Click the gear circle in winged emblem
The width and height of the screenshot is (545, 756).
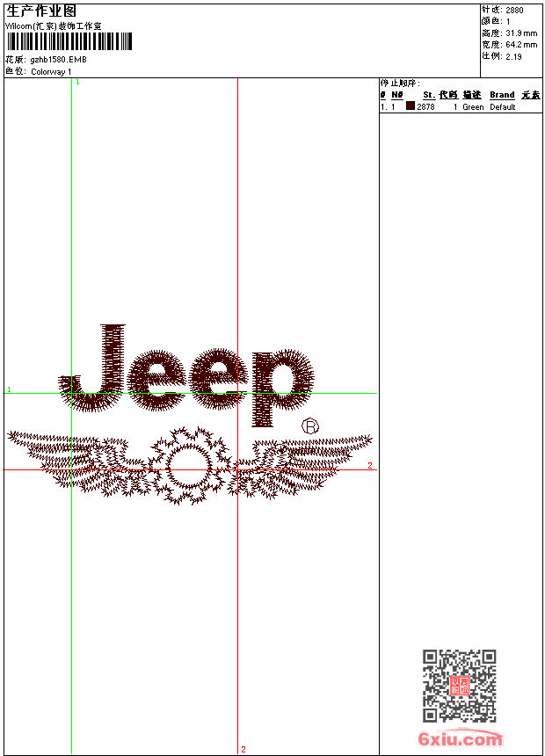point(189,466)
